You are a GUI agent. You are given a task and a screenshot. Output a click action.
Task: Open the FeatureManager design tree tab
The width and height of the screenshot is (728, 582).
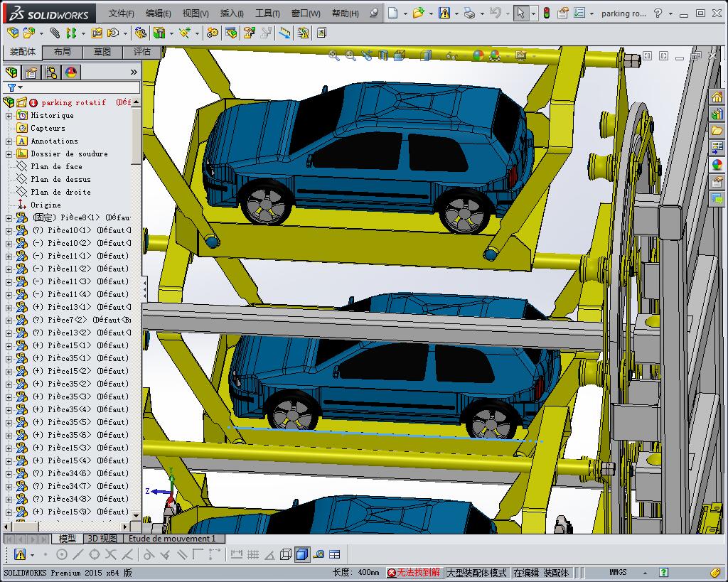tap(11, 72)
